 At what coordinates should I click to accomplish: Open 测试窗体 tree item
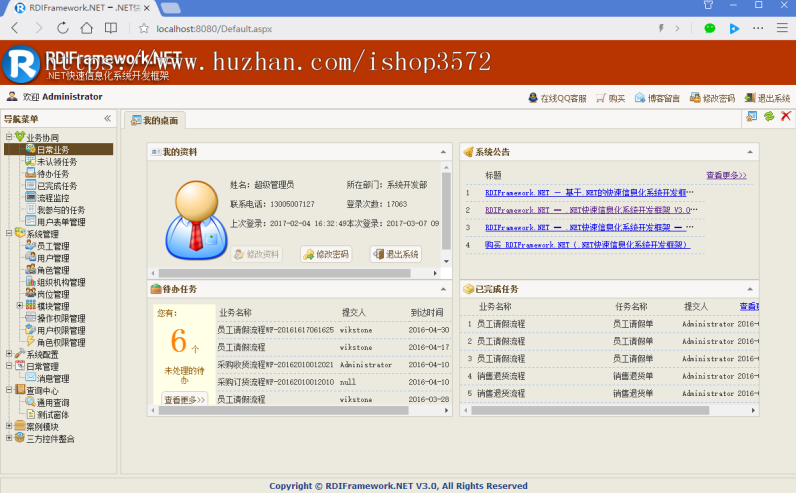pos(53,415)
